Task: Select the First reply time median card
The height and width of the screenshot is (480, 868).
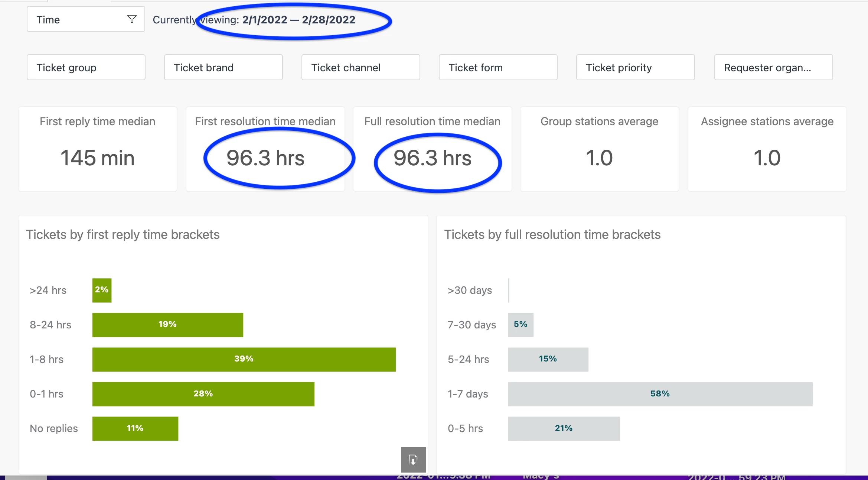Action: click(x=98, y=149)
